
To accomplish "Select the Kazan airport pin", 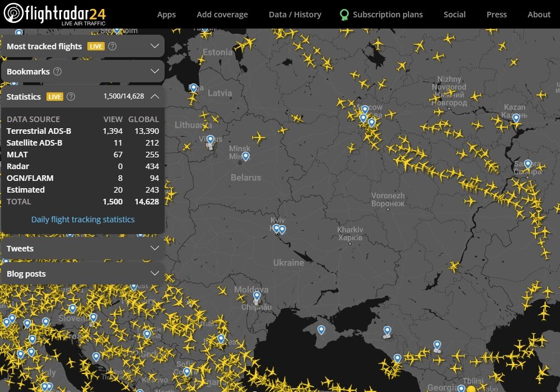I will pos(516,118).
